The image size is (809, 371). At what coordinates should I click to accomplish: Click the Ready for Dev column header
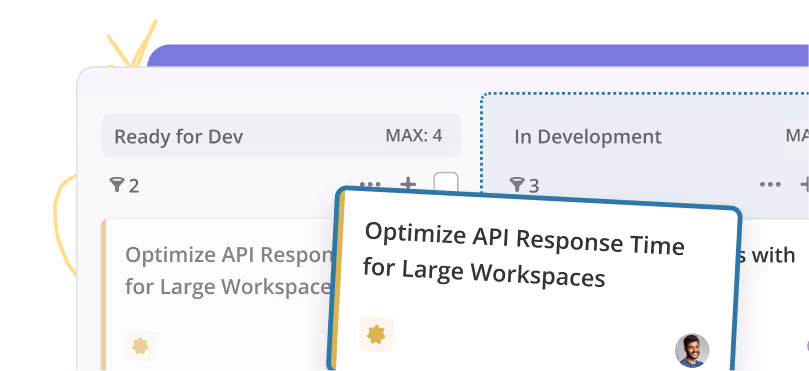[281, 136]
